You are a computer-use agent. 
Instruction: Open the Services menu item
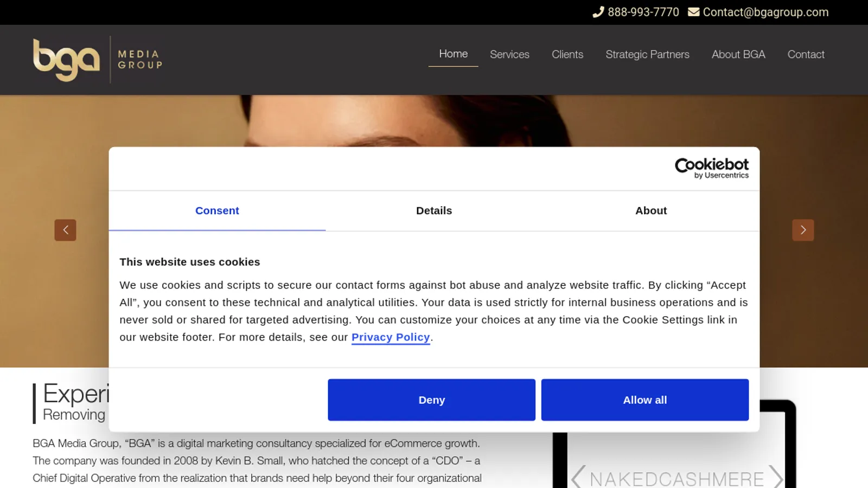509,54
